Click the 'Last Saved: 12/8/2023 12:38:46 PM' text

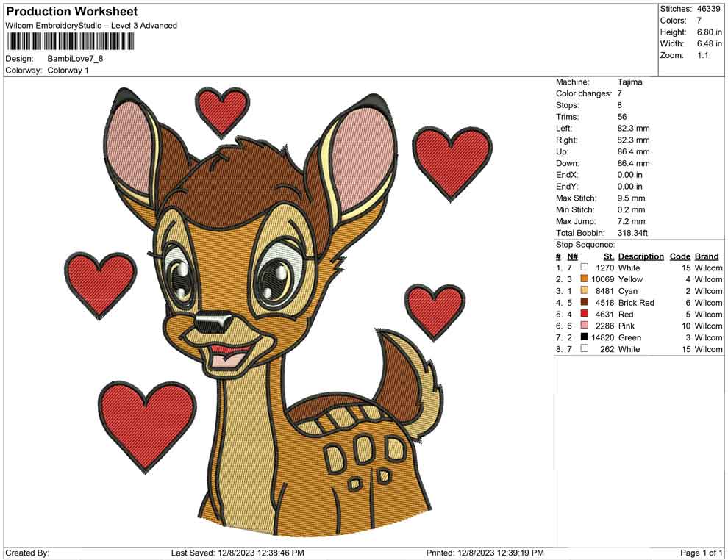pos(238,553)
